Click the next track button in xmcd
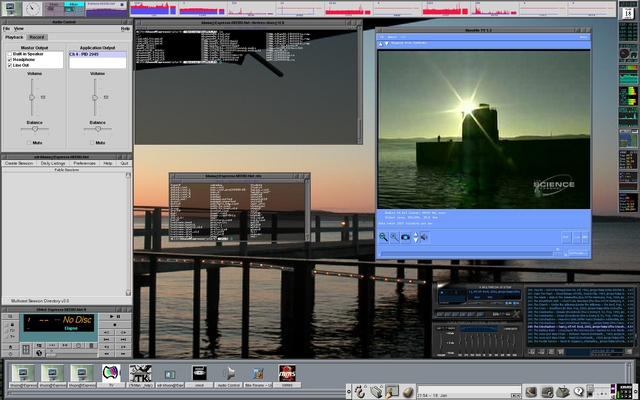 click(123, 339)
